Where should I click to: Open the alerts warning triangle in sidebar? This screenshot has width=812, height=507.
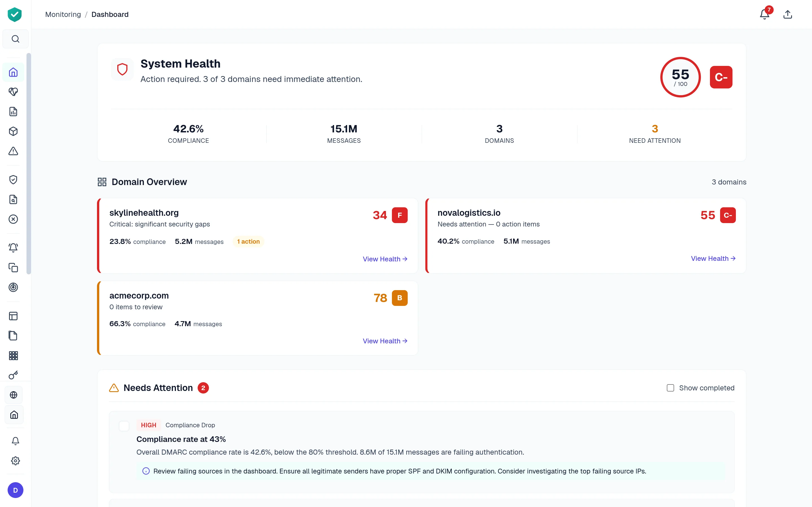tap(14, 151)
